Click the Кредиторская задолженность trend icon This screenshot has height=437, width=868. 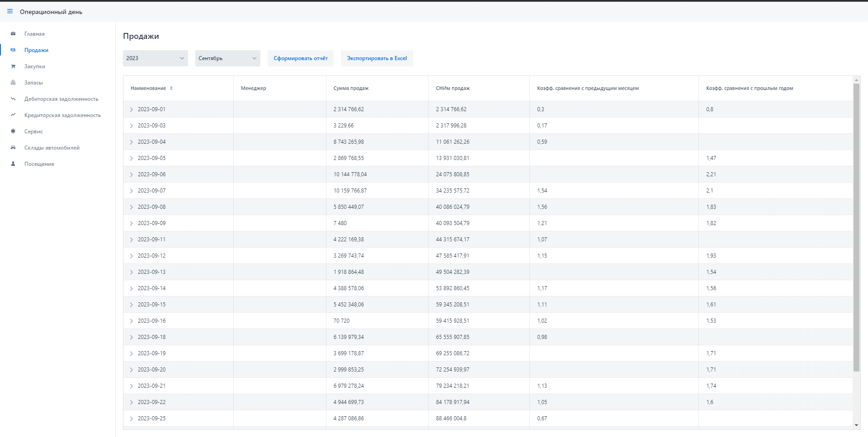pyautogui.click(x=13, y=115)
